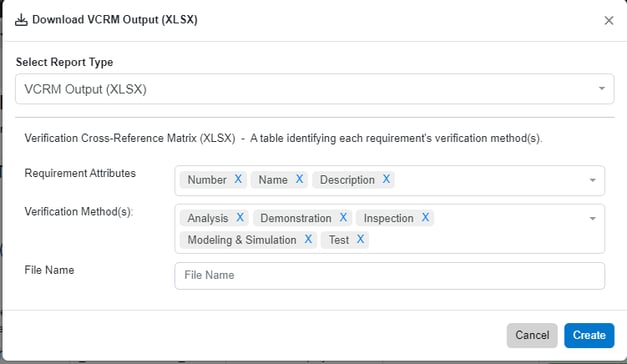Expand the Verification Methods dropdown arrow
The height and width of the screenshot is (364, 627).
pos(593,218)
